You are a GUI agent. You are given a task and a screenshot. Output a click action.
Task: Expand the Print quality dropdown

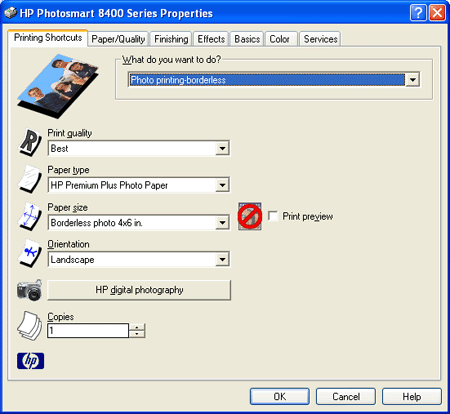tap(222, 148)
